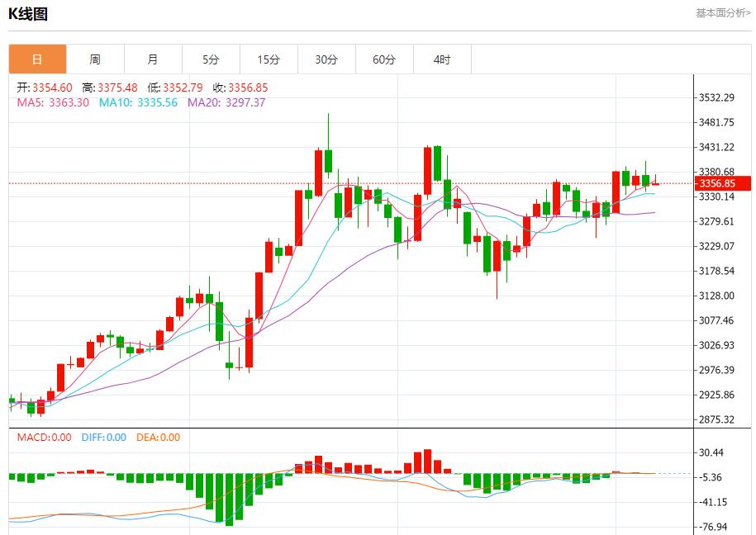Click the DIFF value label

[x=103, y=438]
